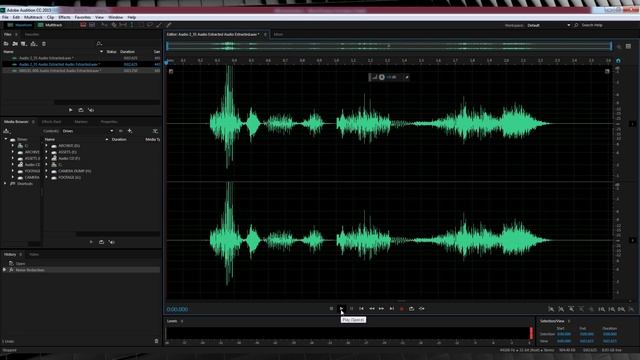Toggle upper waveform channel enable button
The height and width of the screenshot is (360, 640).
(633, 124)
